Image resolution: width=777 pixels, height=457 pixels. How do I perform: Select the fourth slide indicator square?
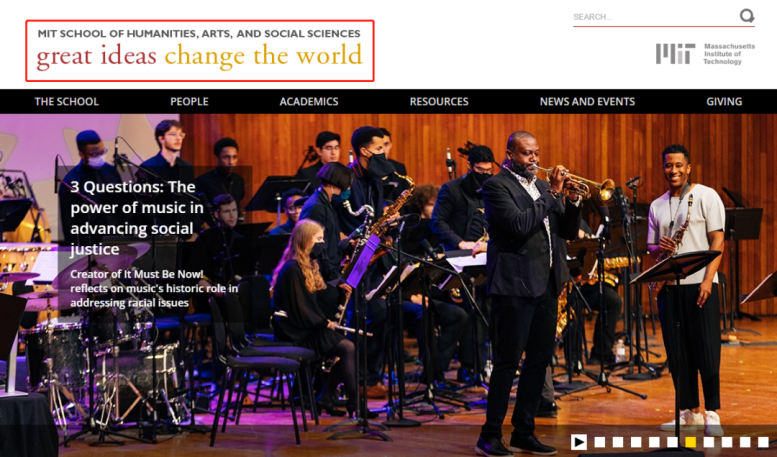tap(654, 442)
